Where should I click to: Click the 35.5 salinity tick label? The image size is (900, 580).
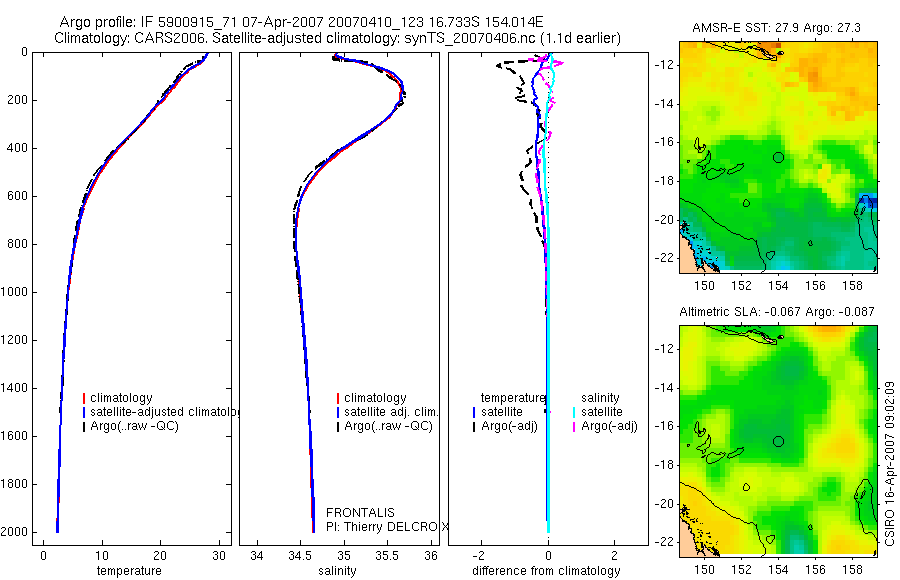pyautogui.click(x=387, y=556)
